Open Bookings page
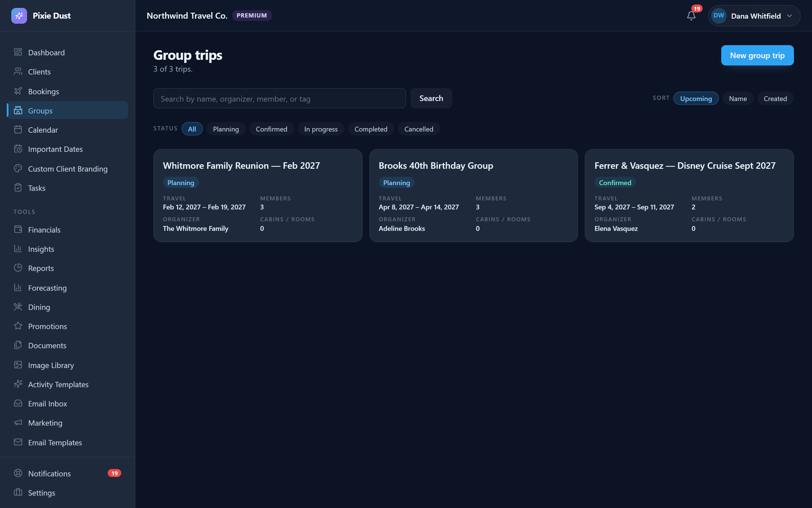Screen dimensions: 812x508 67,91
